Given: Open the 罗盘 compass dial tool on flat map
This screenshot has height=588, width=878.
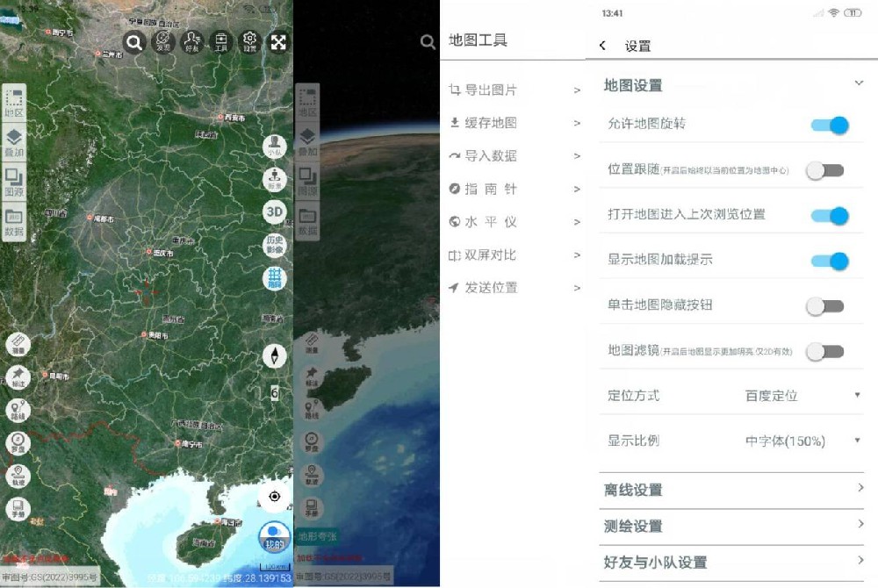Looking at the screenshot, I should [x=18, y=443].
